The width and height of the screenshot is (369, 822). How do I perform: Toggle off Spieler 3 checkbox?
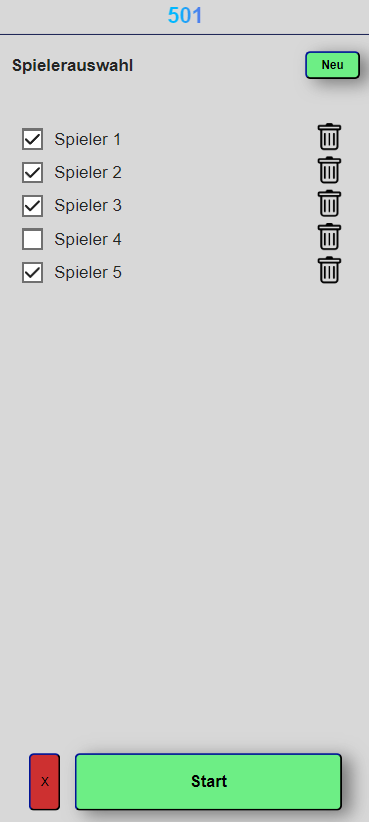[32, 206]
